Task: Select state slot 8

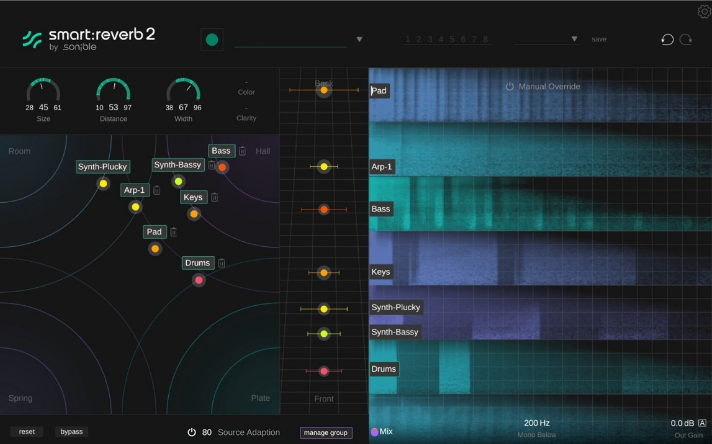Action: pyautogui.click(x=485, y=39)
